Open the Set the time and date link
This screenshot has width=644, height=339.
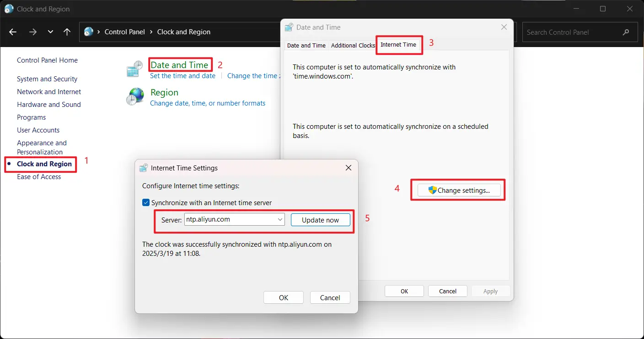[x=182, y=75]
